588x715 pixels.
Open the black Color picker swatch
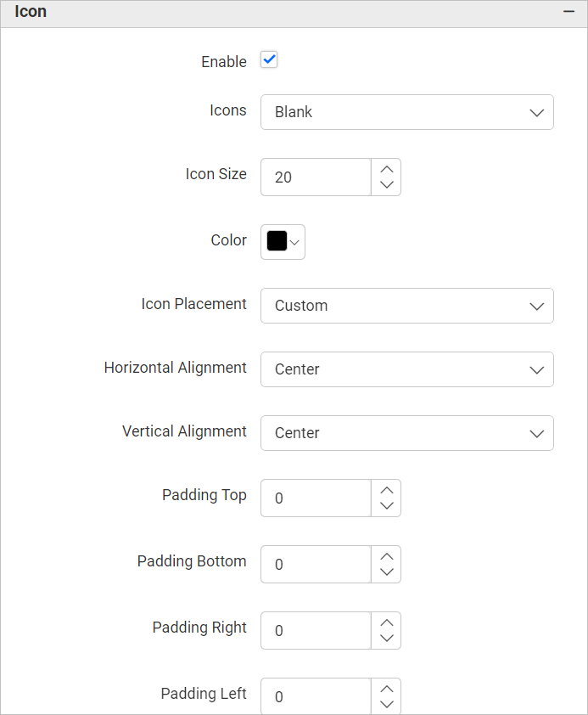pyautogui.click(x=283, y=242)
